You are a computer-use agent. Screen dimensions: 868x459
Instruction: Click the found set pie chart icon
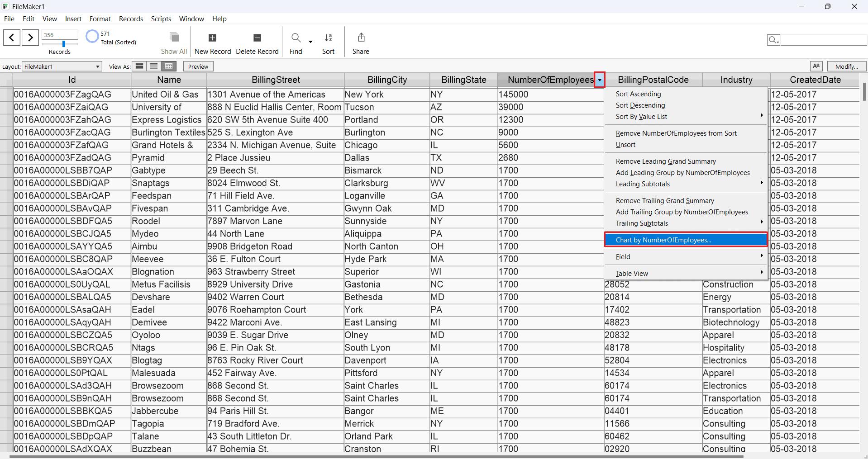(x=92, y=36)
